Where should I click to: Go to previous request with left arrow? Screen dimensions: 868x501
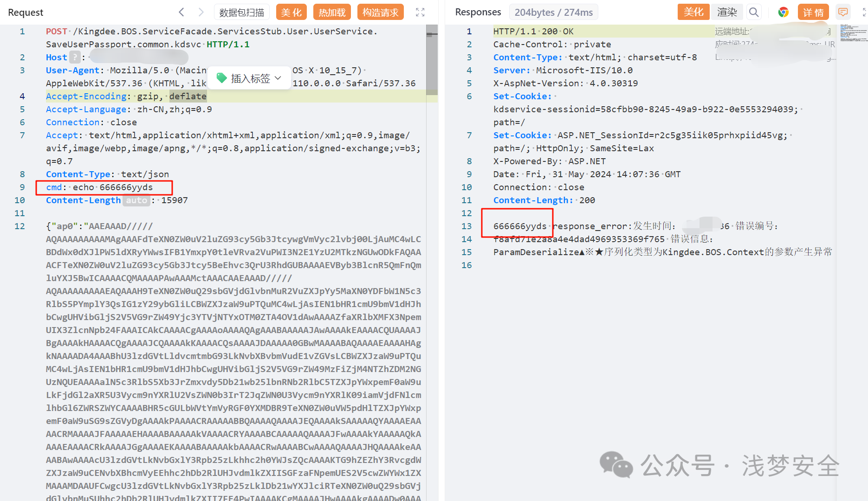[181, 12]
